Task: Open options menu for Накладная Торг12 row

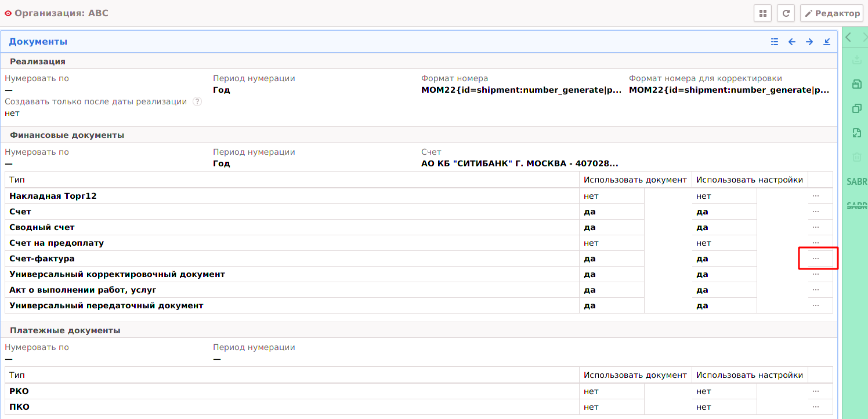Action: 815,196
